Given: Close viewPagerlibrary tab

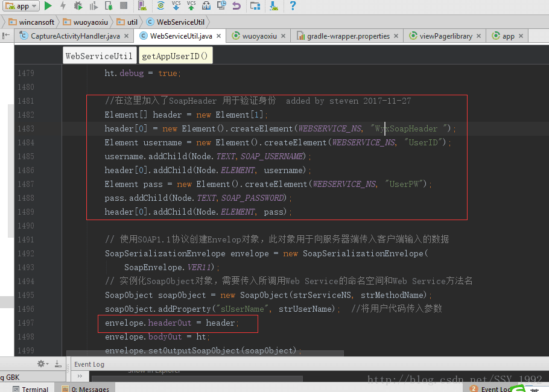Looking at the screenshot, I should click(478, 36).
